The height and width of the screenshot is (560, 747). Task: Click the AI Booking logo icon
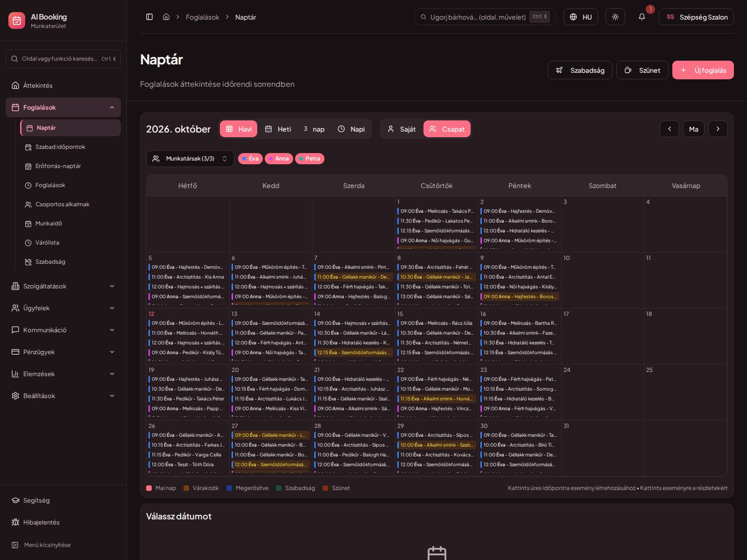[17, 21]
